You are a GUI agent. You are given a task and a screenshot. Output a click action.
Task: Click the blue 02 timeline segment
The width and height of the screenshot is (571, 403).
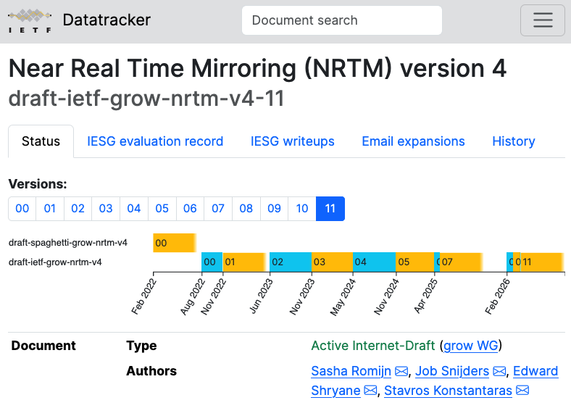click(x=291, y=262)
